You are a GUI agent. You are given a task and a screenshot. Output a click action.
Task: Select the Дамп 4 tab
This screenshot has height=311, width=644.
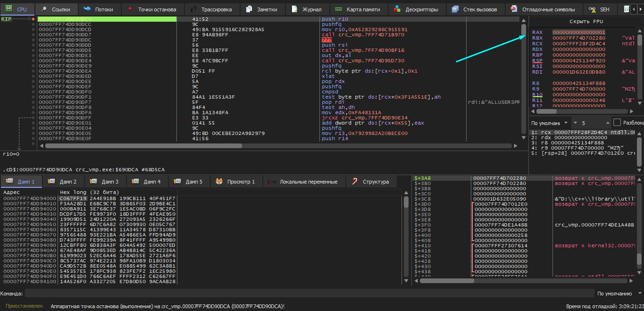[147, 182]
